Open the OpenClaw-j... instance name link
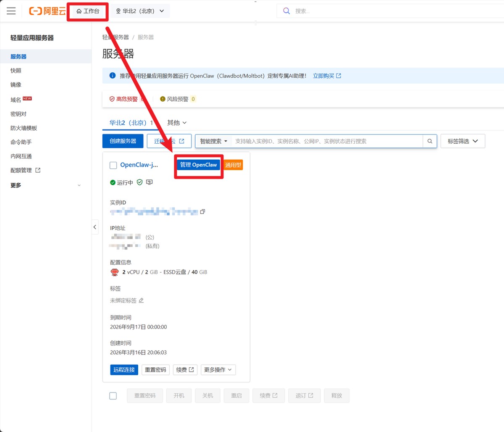The height and width of the screenshot is (432, 504). tap(139, 165)
